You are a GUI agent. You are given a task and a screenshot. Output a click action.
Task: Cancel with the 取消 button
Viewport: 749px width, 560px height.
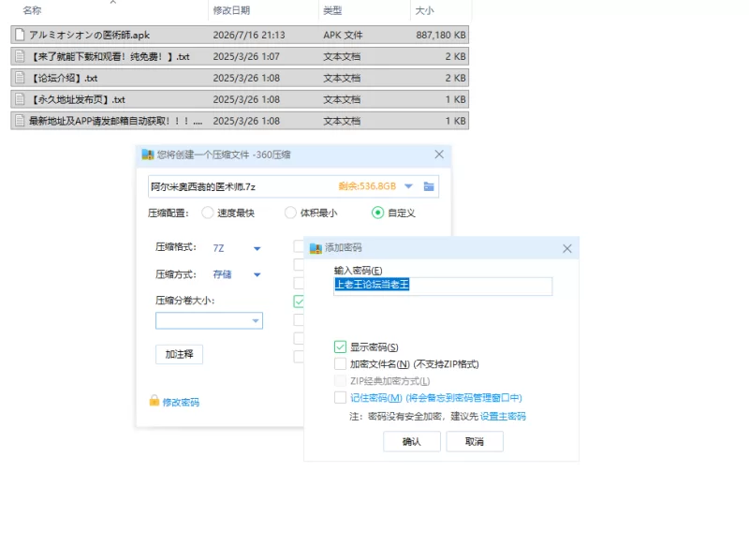pos(475,441)
